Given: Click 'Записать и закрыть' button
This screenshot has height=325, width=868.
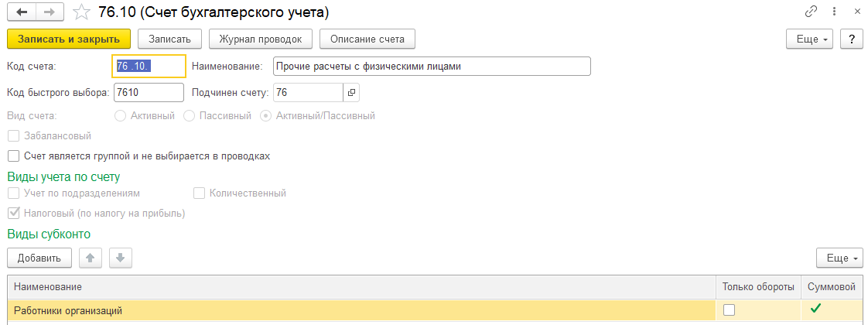Looking at the screenshot, I should pos(68,39).
